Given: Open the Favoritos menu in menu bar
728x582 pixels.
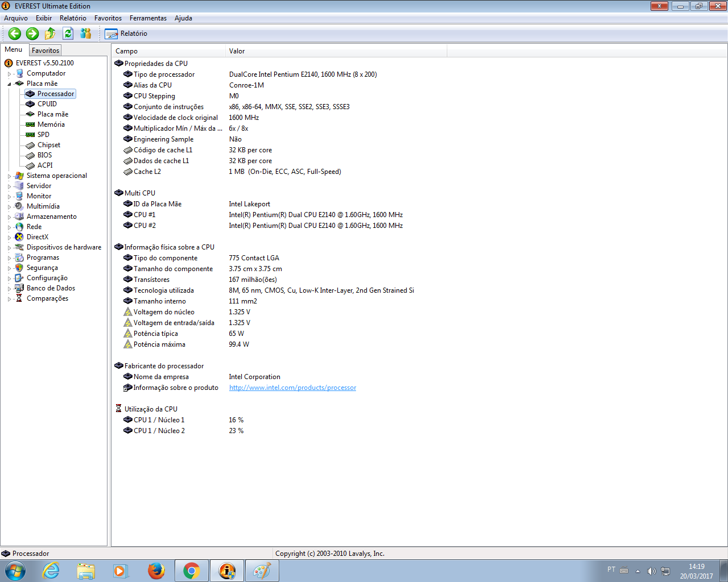Looking at the screenshot, I should (108, 18).
